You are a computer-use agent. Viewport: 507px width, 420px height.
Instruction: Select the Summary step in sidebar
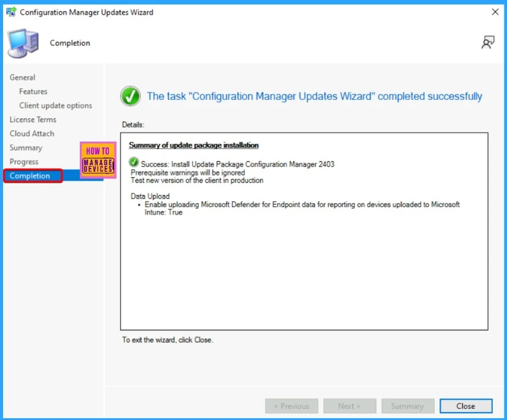click(26, 148)
